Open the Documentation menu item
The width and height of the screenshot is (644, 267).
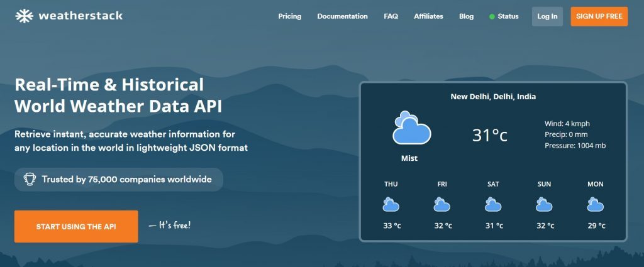click(343, 16)
